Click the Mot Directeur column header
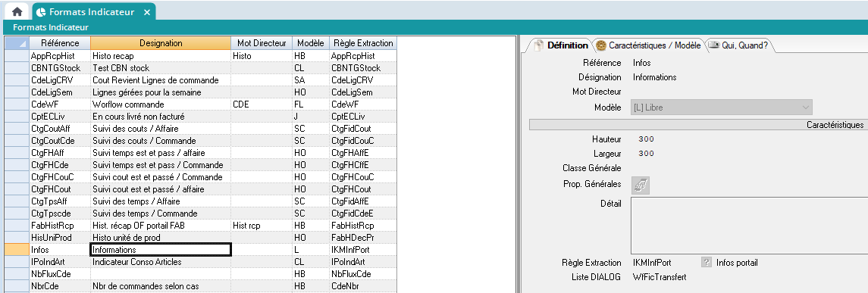Screen dimensions: 868x293 262,43
